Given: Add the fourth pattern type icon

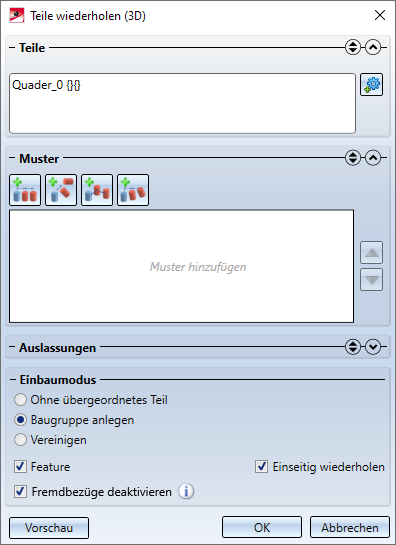Looking at the screenshot, I should 133,190.
